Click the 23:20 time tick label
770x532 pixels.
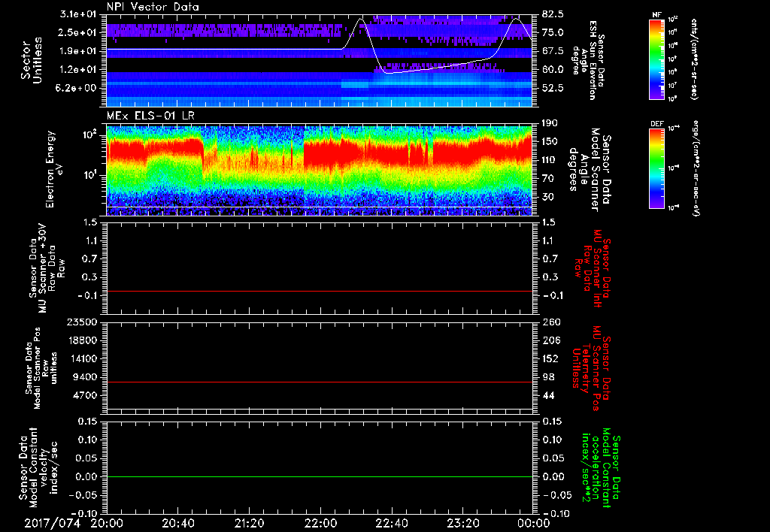(x=462, y=522)
